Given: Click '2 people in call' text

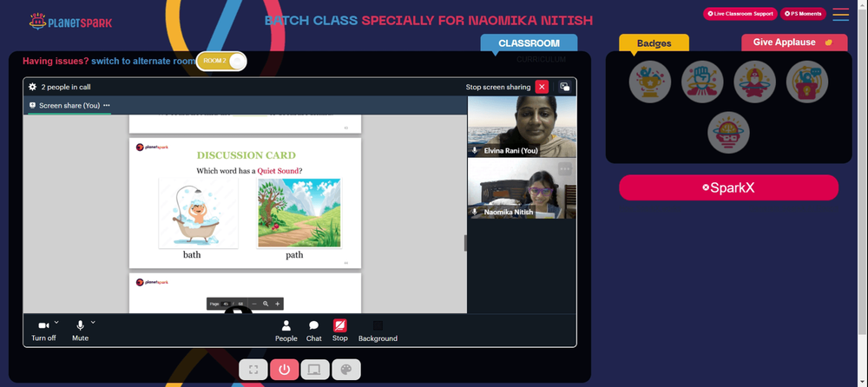Looking at the screenshot, I should click(66, 87).
